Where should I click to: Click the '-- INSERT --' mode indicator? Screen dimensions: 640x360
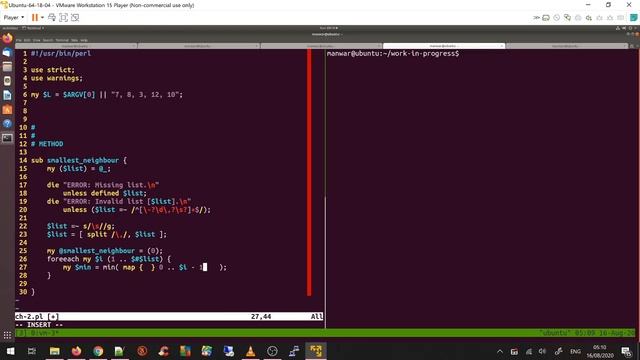[39, 325]
